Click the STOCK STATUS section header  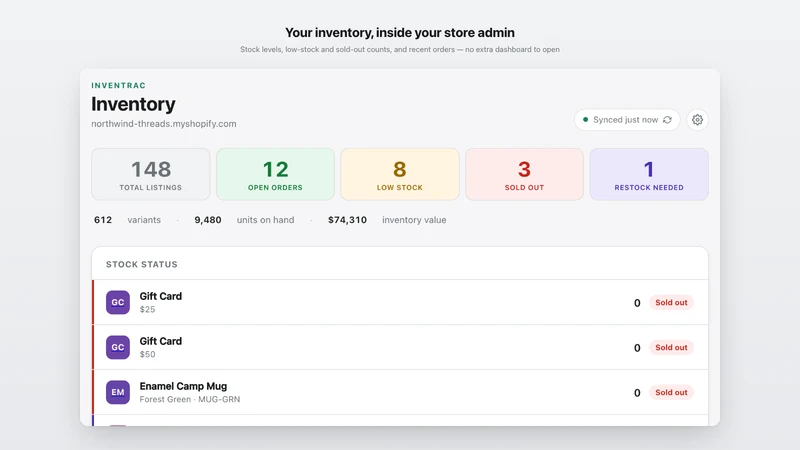[x=142, y=264]
